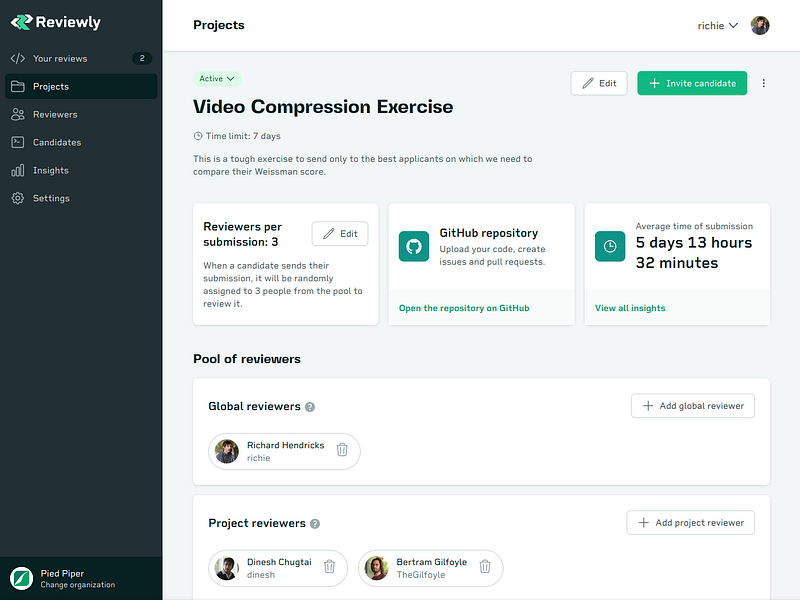Image resolution: width=800 pixels, height=600 pixels.
Task: Open the Candidates section
Action: pos(81,142)
